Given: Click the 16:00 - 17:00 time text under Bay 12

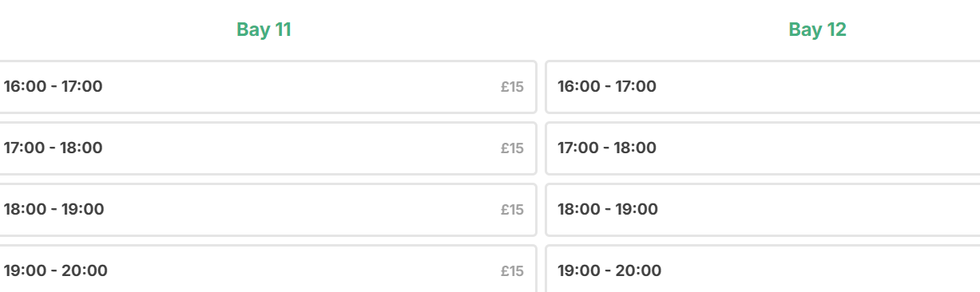Looking at the screenshot, I should (607, 86).
